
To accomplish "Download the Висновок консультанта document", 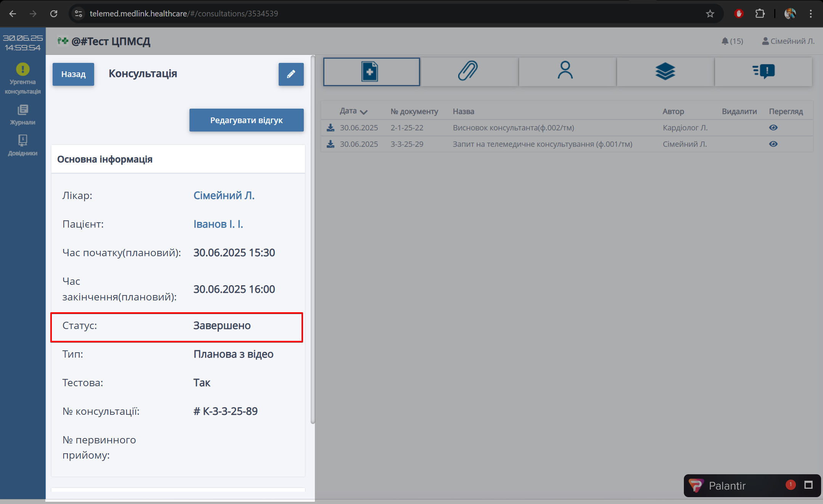I will pos(330,128).
